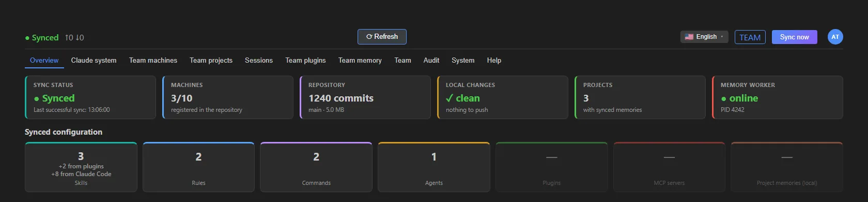Open the TEAM mode button
The height and width of the screenshot is (202, 868).
[x=750, y=37]
